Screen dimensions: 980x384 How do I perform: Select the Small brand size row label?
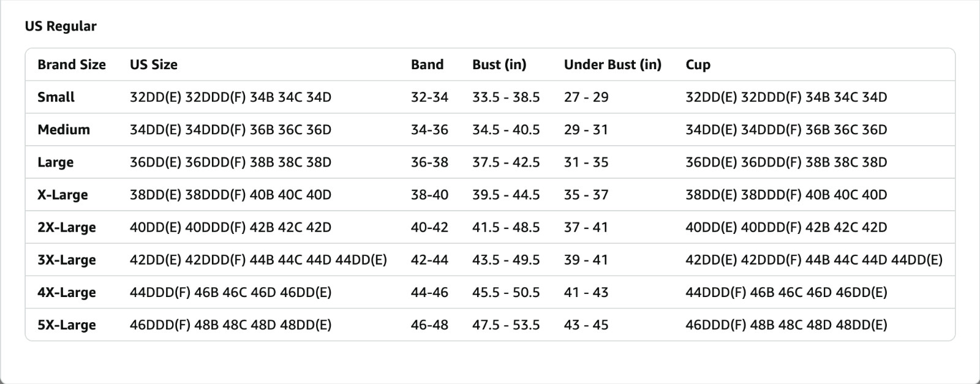pos(56,97)
